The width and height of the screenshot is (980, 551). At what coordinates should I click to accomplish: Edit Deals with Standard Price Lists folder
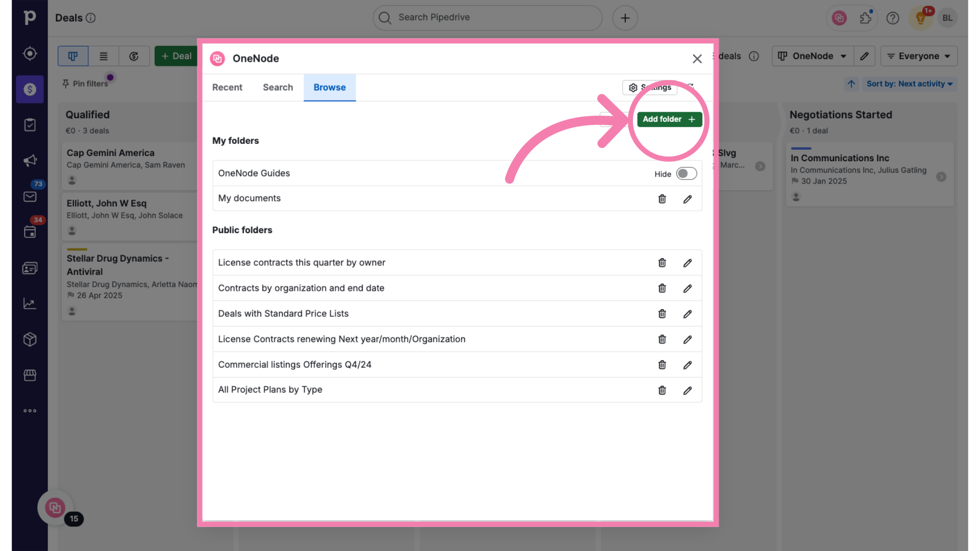pos(688,314)
